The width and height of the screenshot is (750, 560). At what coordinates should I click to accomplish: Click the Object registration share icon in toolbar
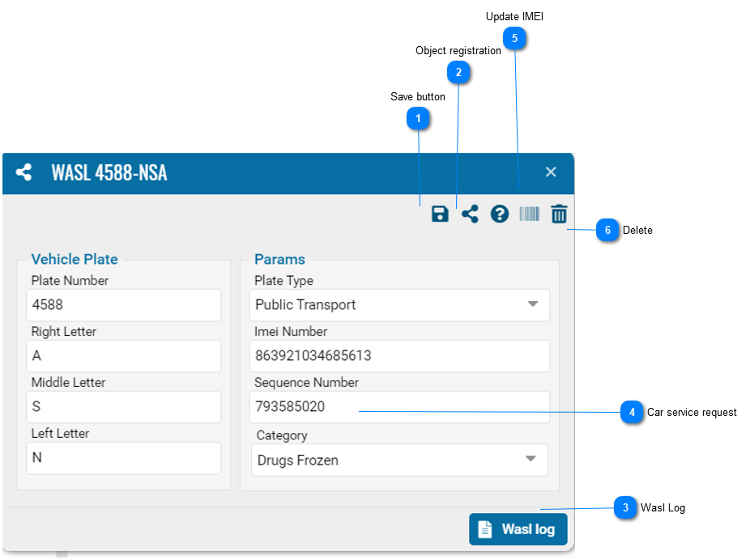(x=470, y=214)
